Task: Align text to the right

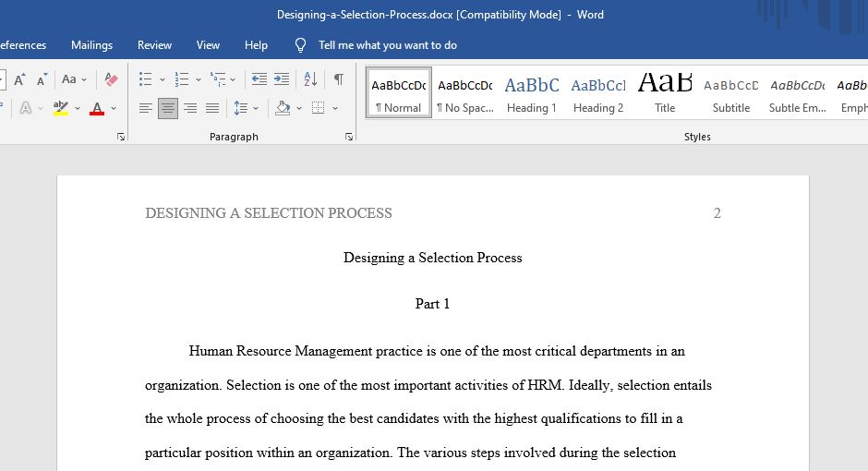Action: [x=190, y=108]
